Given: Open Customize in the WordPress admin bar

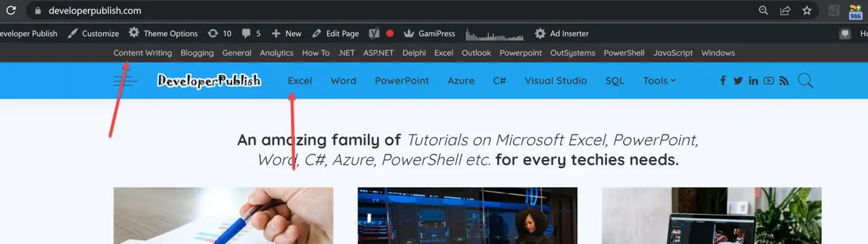Looking at the screenshot, I should click(x=94, y=33).
